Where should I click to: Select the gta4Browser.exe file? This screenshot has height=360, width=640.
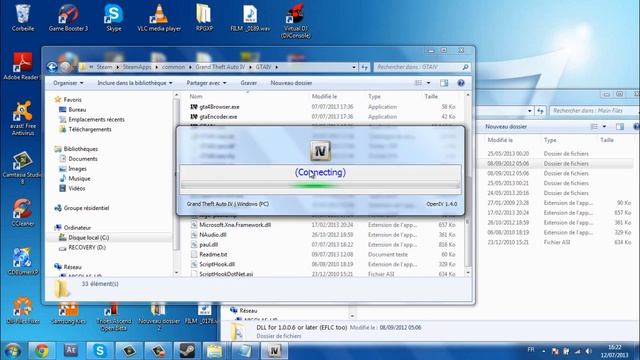[219, 107]
